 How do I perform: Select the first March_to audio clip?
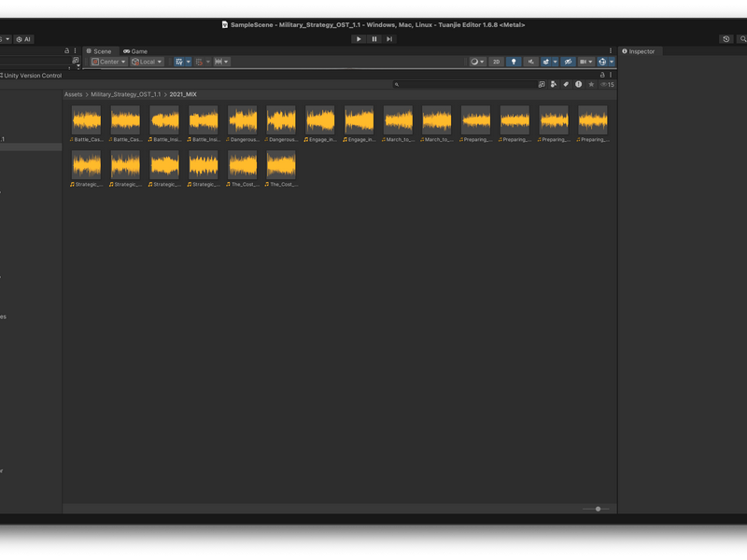click(x=399, y=124)
